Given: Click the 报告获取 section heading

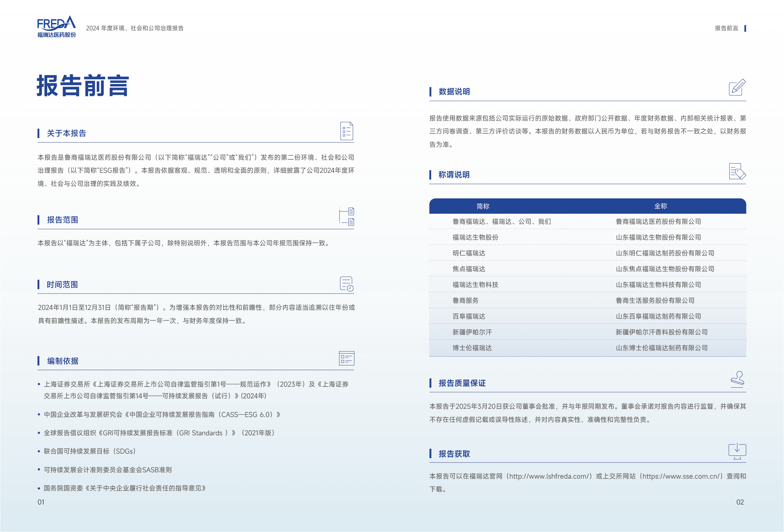Looking at the screenshot, I should 454,454.
